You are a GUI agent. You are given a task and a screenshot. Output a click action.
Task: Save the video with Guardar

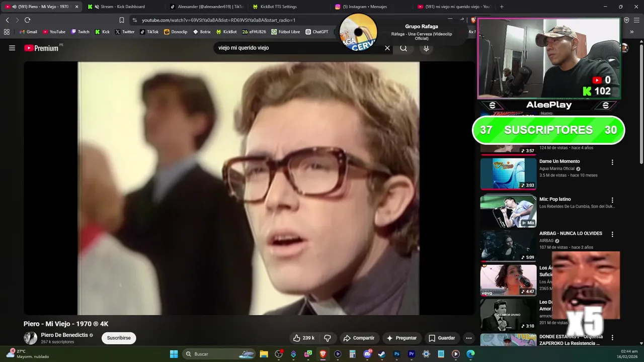[x=442, y=338]
